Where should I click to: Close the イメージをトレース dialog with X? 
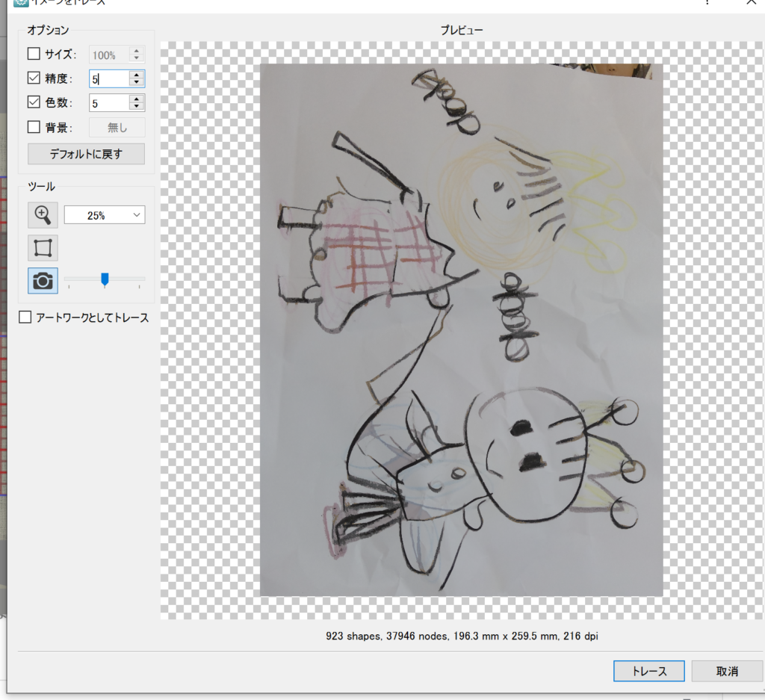750,2
